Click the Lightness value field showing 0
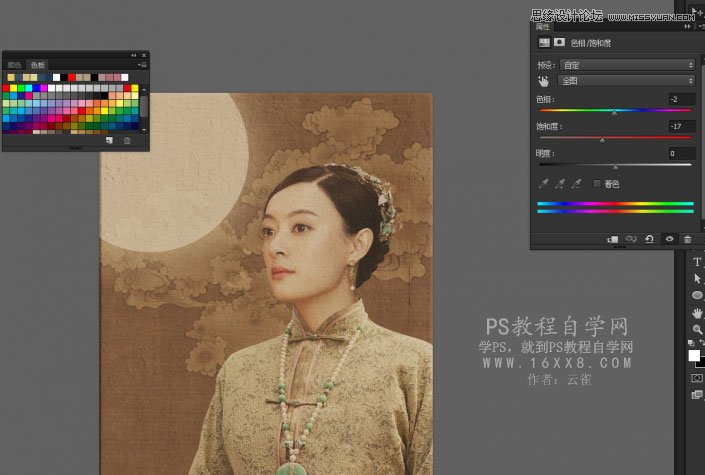Viewport: 705px width, 475px height. click(x=682, y=153)
